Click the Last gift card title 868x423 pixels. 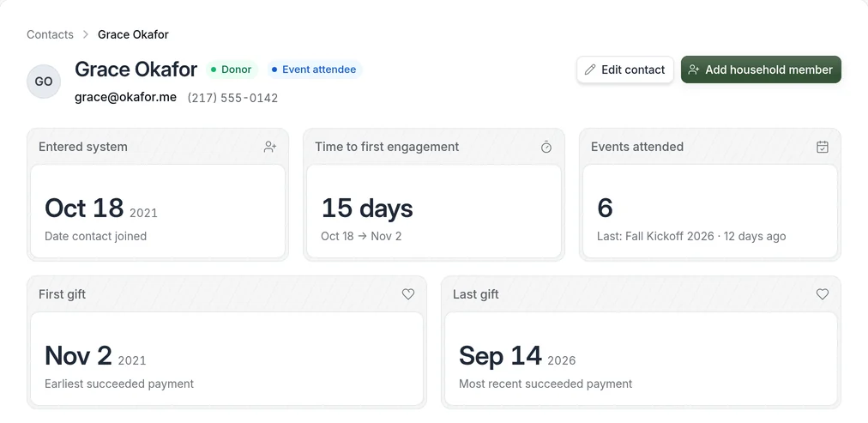click(x=475, y=294)
